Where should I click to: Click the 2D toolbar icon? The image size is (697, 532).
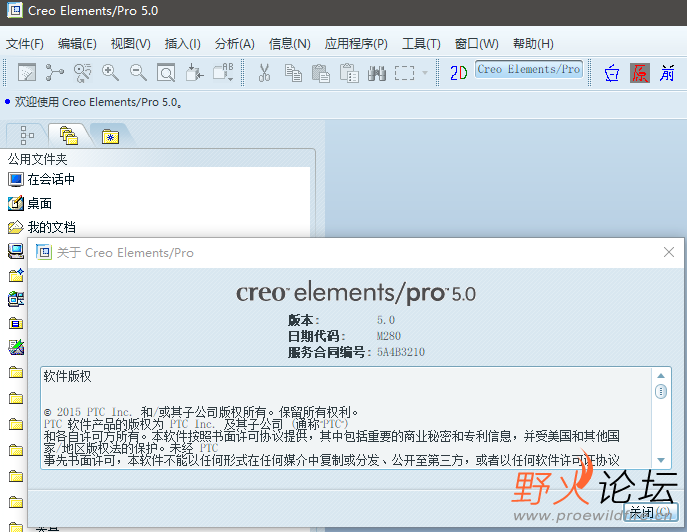pyautogui.click(x=458, y=73)
